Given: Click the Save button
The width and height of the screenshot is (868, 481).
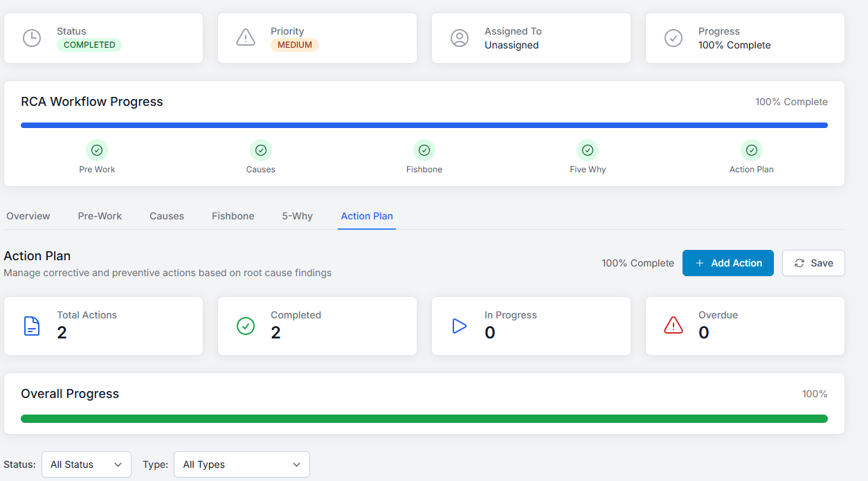Looking at the screenshot, I should click(813, 263).
